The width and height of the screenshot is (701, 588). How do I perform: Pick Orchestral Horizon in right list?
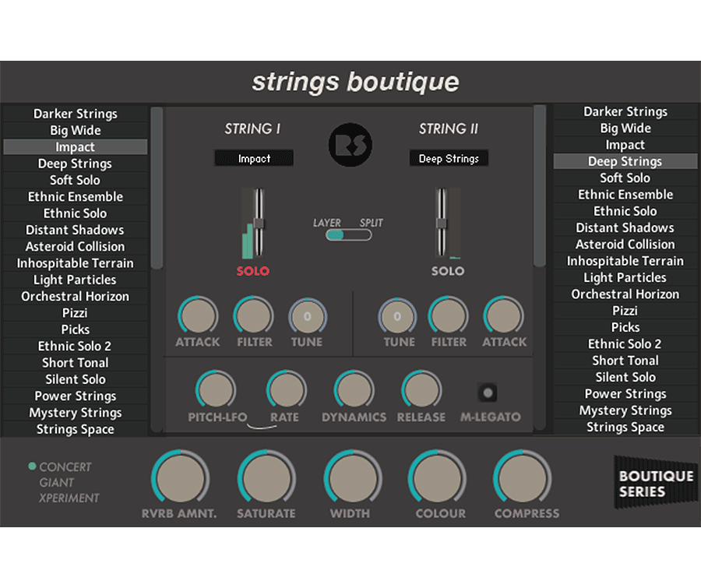(625, 294)
